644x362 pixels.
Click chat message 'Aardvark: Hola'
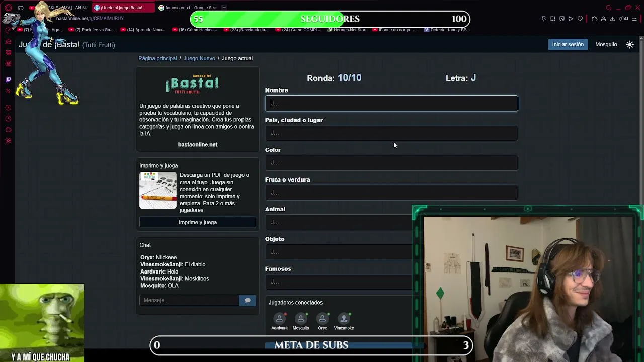[159, 271]
